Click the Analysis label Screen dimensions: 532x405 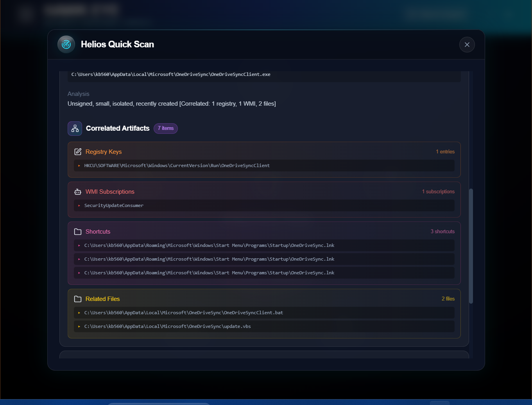[79, 94]
